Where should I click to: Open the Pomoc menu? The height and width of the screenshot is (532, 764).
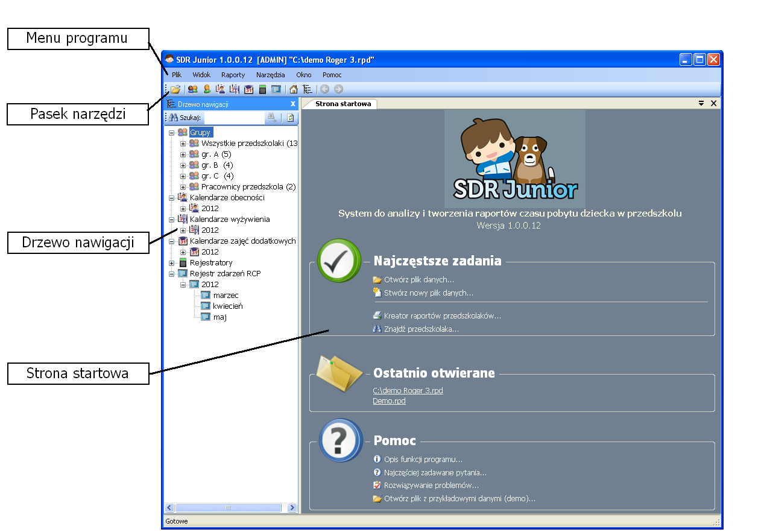pos(332,75)
